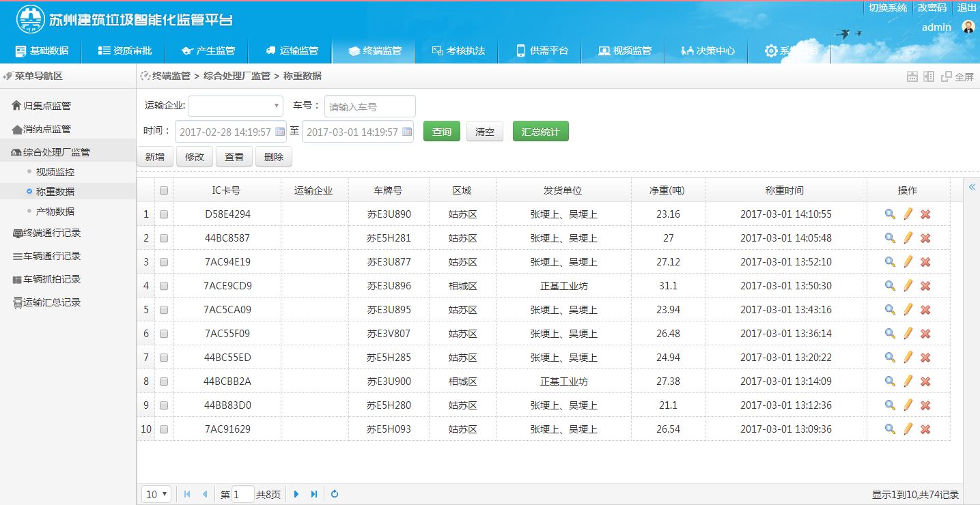Jump to the last page of records
Screen dimensions: 980x505
(313, 494)
